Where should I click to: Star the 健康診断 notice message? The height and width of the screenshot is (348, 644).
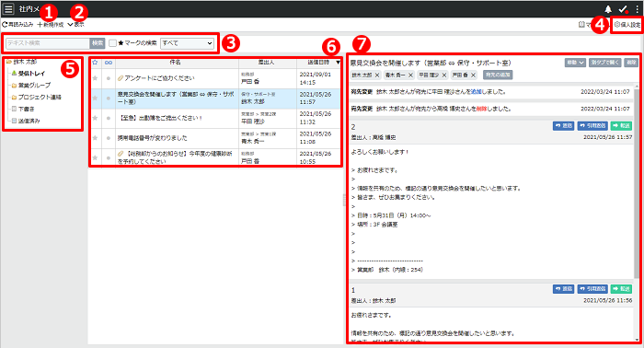pyautogui.click(x=96, y=157)
